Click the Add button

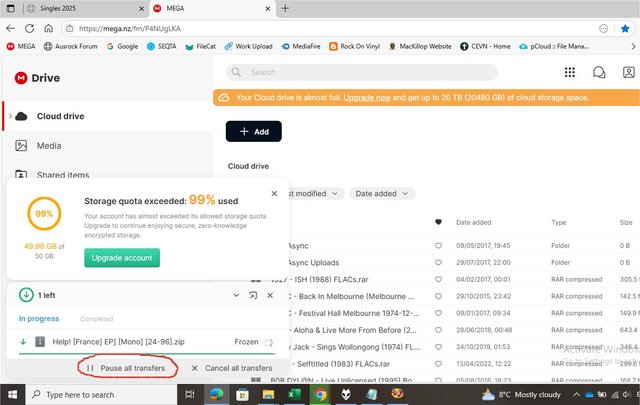coord(253,131)
